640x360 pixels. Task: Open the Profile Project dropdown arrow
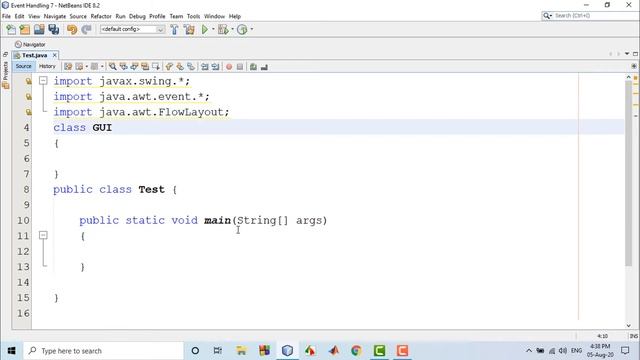click(251, 29)
